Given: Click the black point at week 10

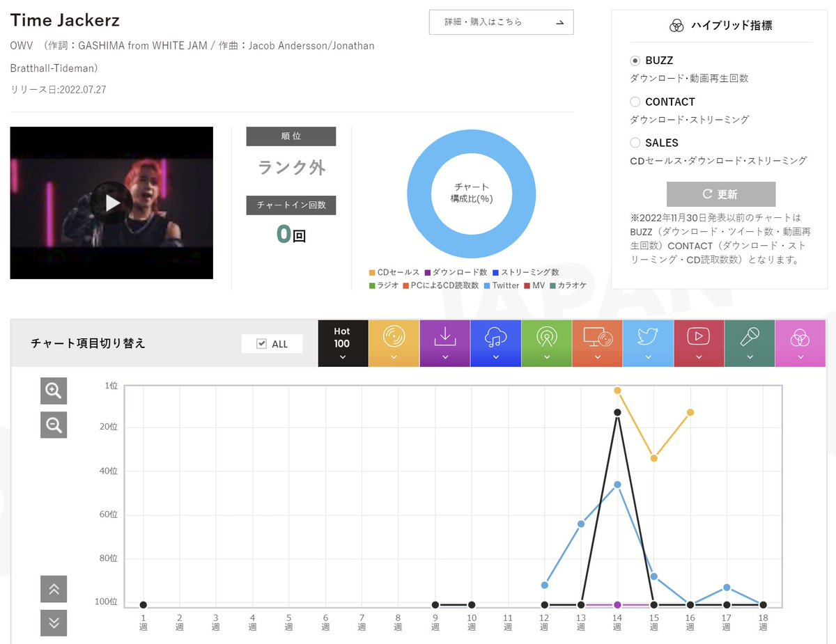Looking at the screenshot, I should point(472,605).
